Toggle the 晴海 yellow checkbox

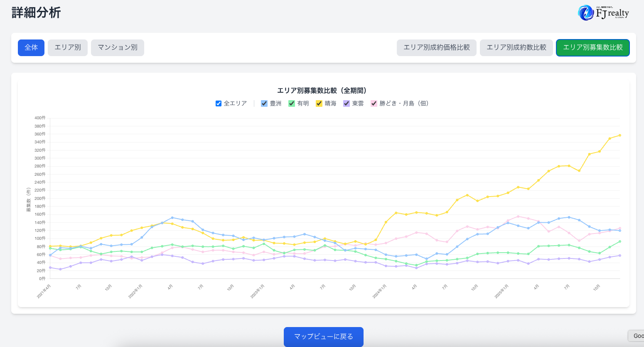click(319, 103)
